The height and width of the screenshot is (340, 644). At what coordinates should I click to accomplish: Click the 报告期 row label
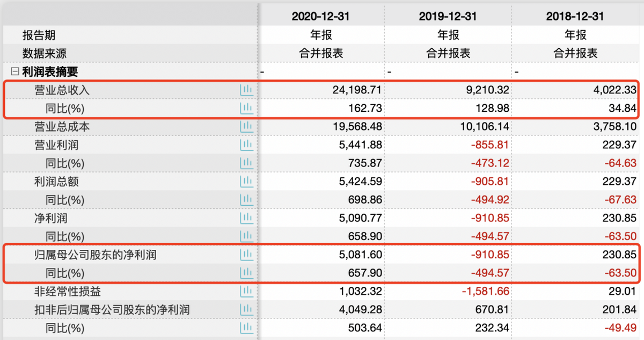pos(39,35)
